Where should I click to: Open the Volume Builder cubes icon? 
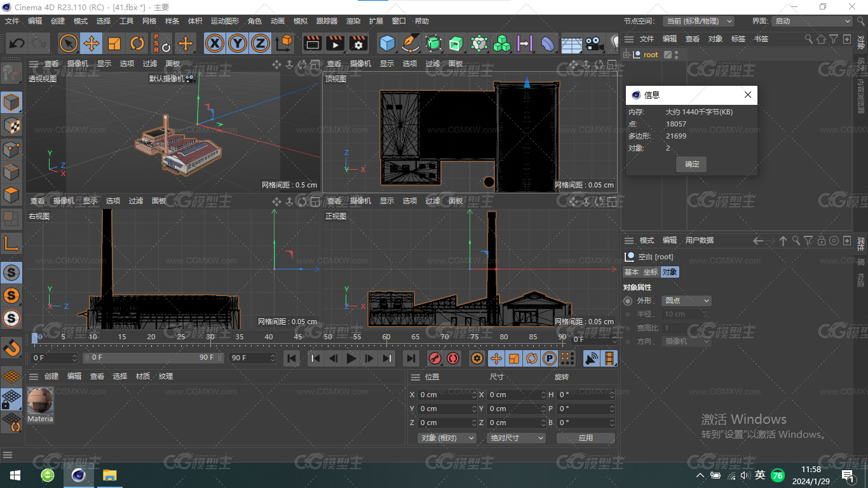coord(502,43)
